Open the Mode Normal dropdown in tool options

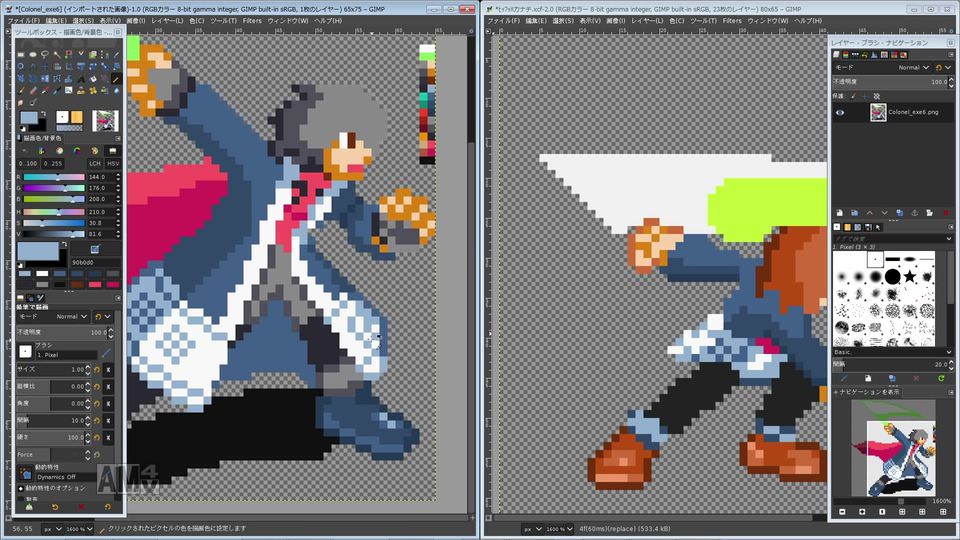(53, 317)
